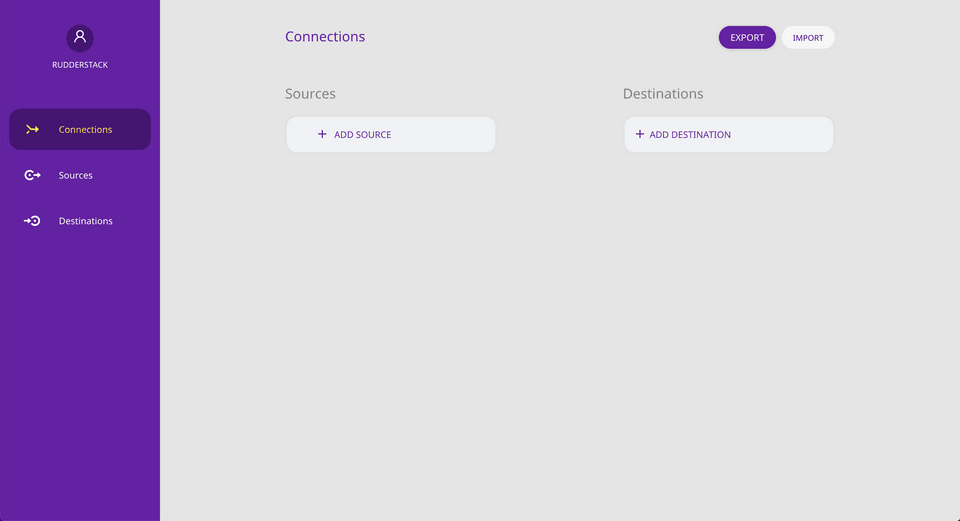Click the Connections arrow icon in sidebar
Image resolution: width=960 pixels, height=521 pixels.
pyautogui.click(x=33, y=129)
